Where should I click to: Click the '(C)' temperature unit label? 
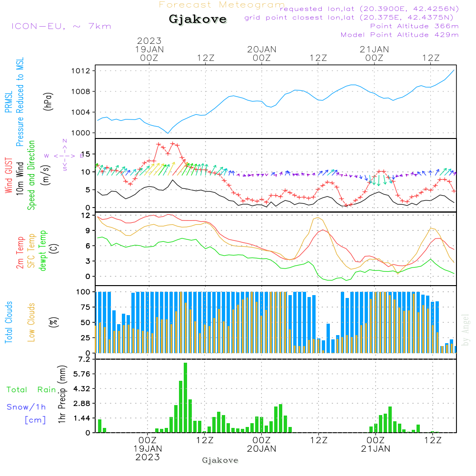pyautogui.click(x=54, y=248)
